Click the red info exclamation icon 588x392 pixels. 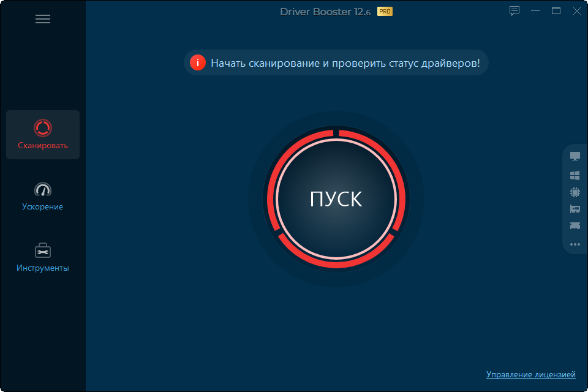(198, 62)
